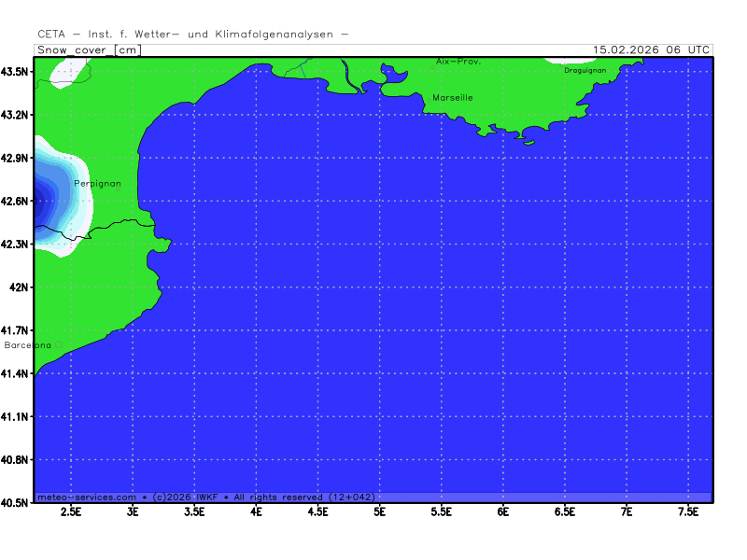The height and width of the screenshot is (560, 747).
Task: Click the 7.5E longitude axis label
Action: pos(688,512)
